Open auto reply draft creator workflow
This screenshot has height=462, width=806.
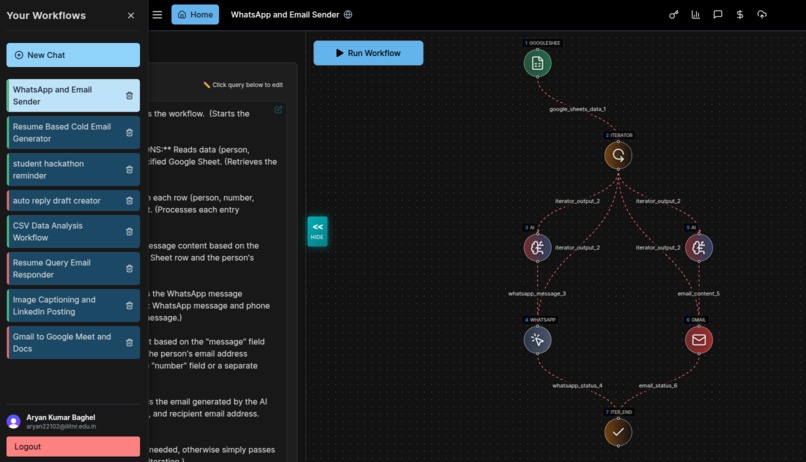73,200
